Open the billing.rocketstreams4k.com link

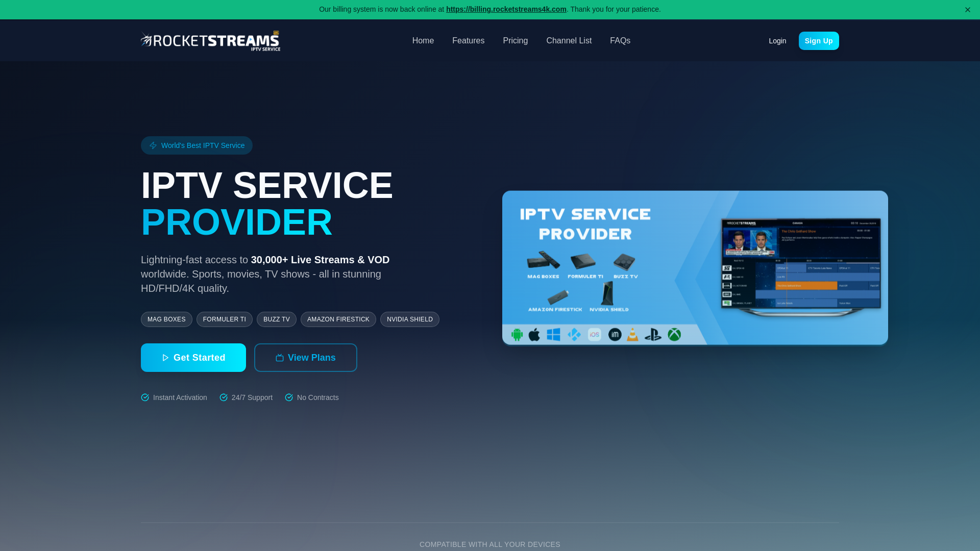point(506,9)
